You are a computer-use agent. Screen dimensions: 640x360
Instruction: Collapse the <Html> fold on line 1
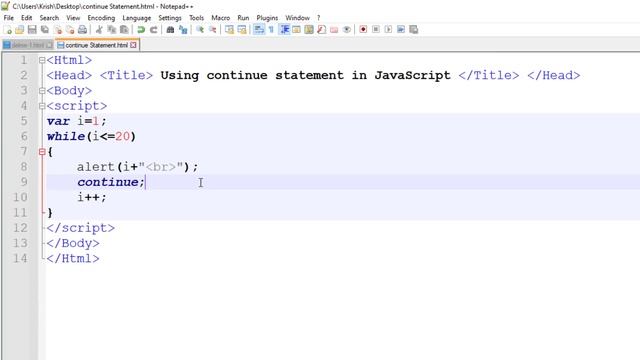42,60
